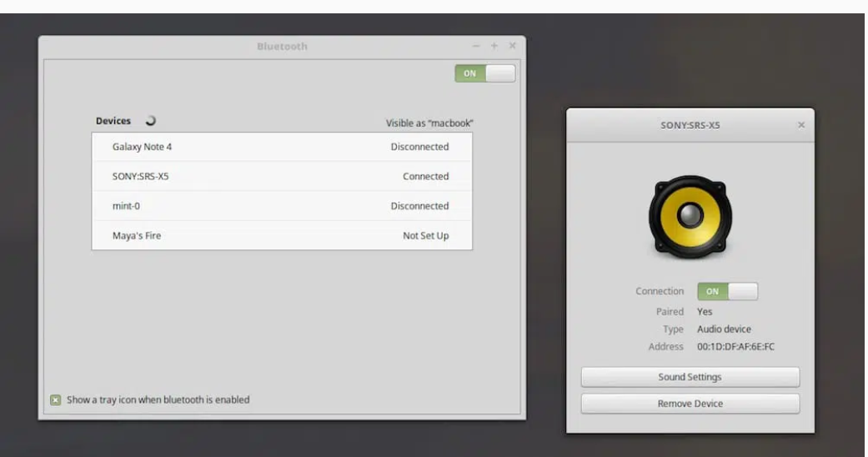
Task: Maximize the Bluetooth window with plus icon
Action: (494, 47)
